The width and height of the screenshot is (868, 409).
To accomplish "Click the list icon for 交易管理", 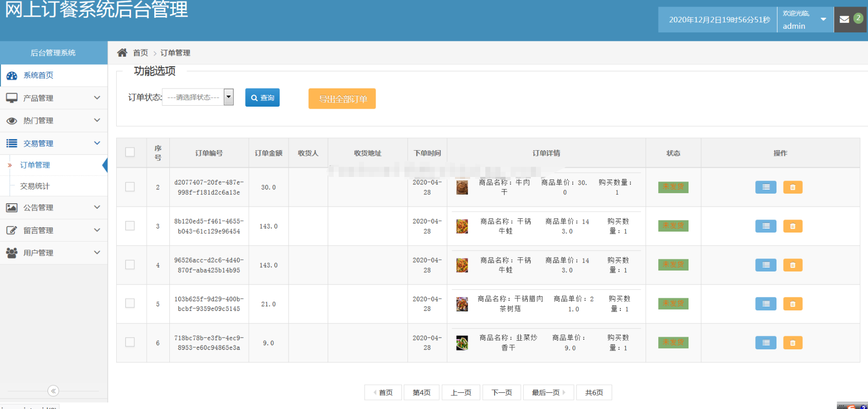I will click(12, 143).
